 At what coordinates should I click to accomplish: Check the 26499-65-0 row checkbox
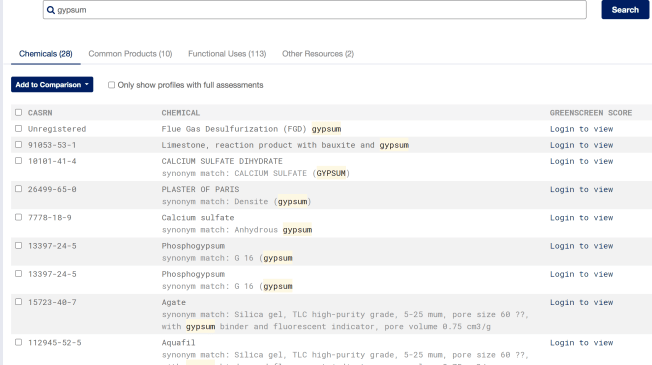point(18,189)
